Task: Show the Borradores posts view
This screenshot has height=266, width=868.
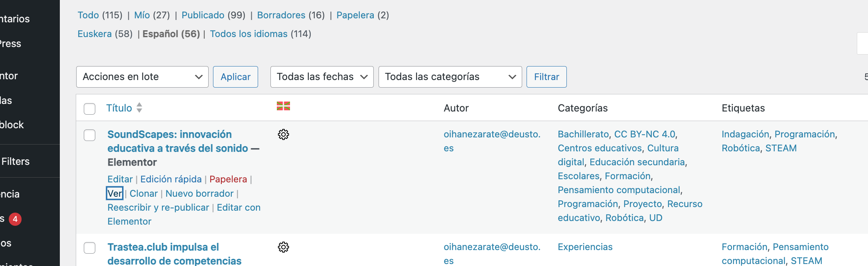Action: pos(281,15)
